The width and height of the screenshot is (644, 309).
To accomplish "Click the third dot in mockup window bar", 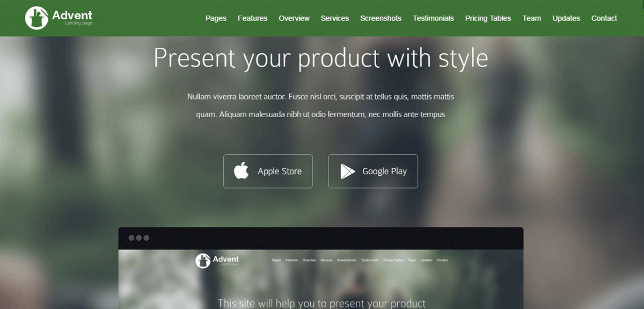I will (x=146, y=238).
